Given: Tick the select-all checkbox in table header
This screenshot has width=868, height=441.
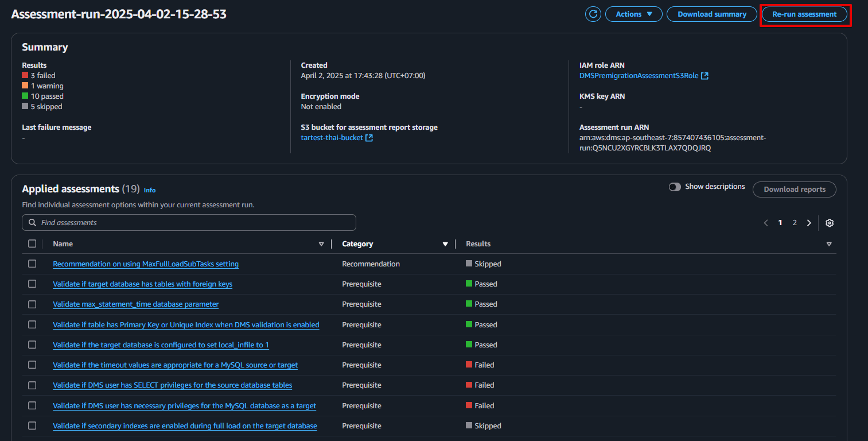Looking at the screenshot, I should point(32,243).
